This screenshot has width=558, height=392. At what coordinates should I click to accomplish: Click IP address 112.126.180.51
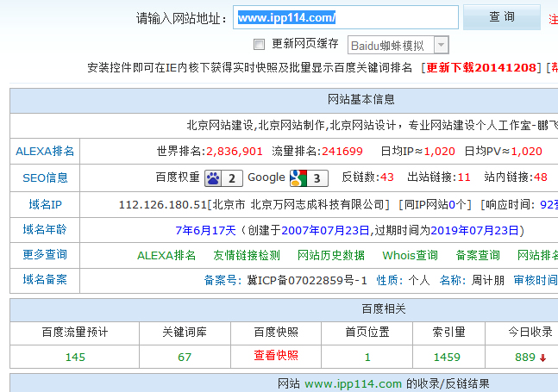pos(163,205)
